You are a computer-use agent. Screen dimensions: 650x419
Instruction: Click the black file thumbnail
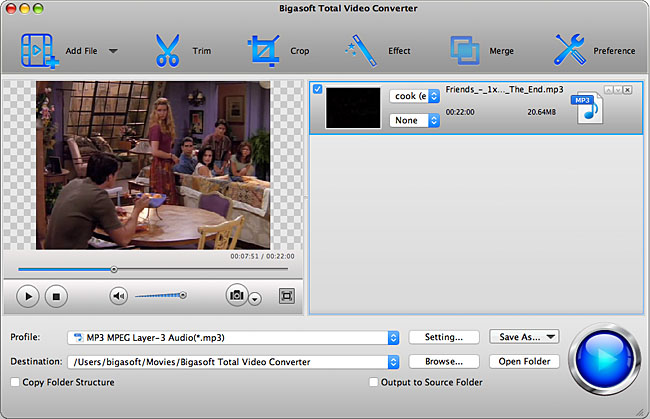point(353,108)
